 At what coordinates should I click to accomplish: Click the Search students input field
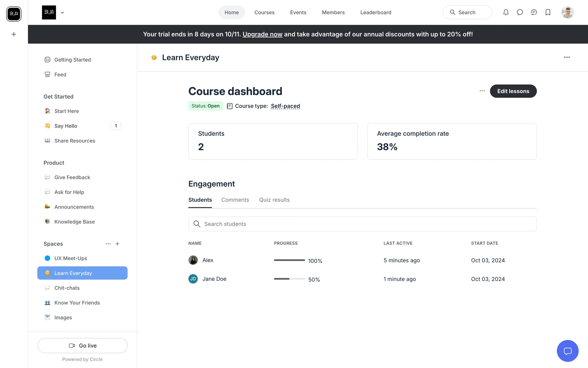[362, 224]
